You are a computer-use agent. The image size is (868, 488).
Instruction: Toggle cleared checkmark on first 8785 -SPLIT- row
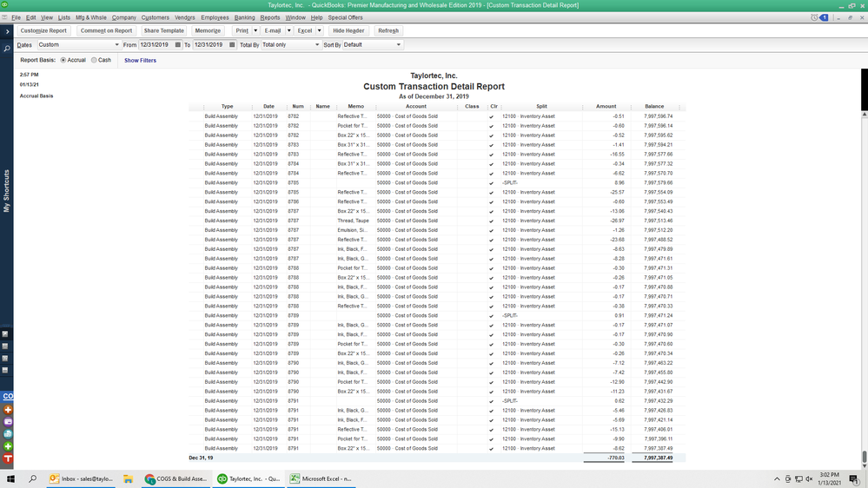(491, 183)
